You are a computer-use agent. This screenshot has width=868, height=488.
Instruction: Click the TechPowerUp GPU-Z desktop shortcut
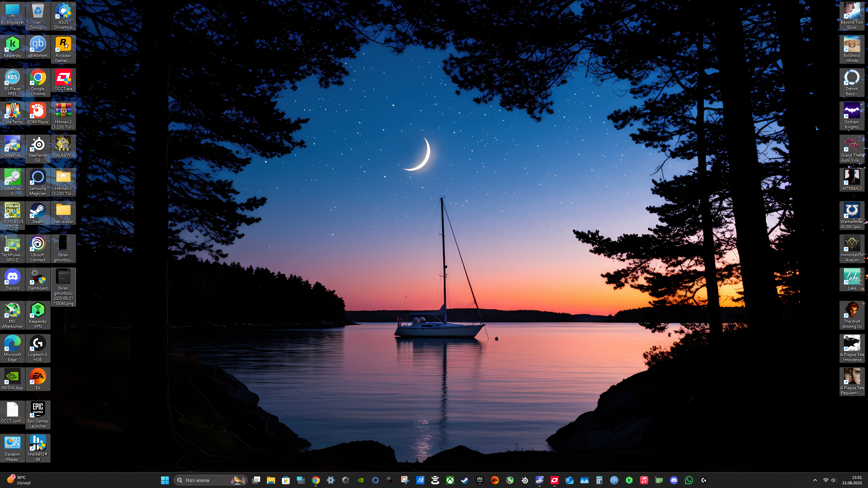[13, 249]
